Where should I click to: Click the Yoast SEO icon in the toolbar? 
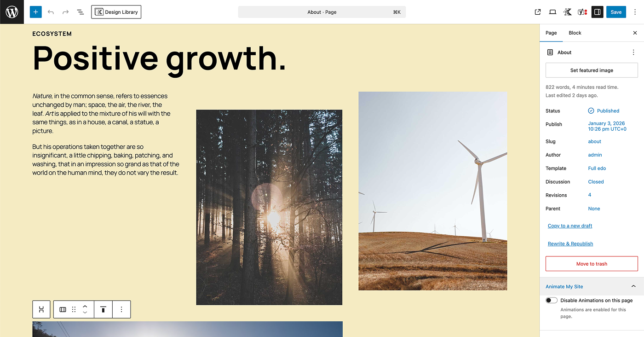point(581,12)
